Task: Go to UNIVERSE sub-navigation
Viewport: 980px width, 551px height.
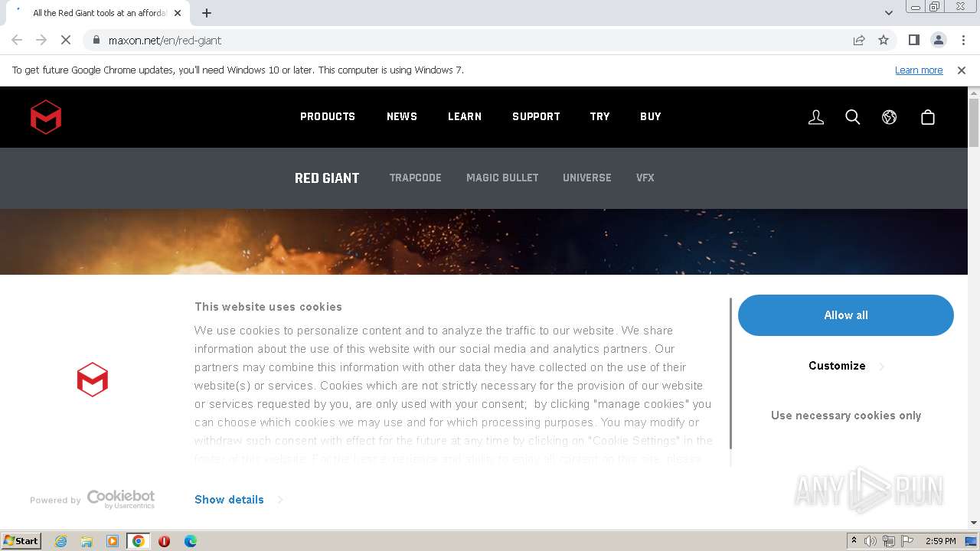Action: tap(587, 178)
